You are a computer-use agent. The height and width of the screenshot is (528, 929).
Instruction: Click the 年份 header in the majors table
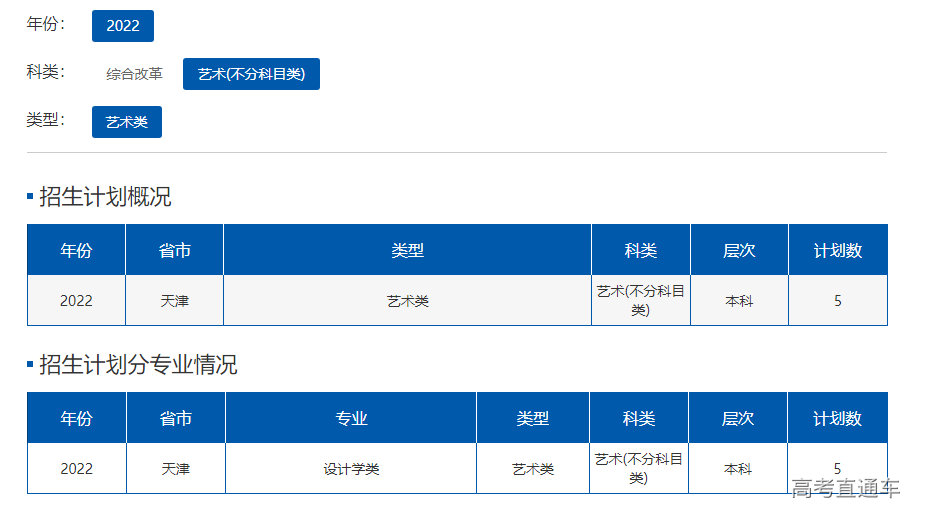click(x=76, y=418)
